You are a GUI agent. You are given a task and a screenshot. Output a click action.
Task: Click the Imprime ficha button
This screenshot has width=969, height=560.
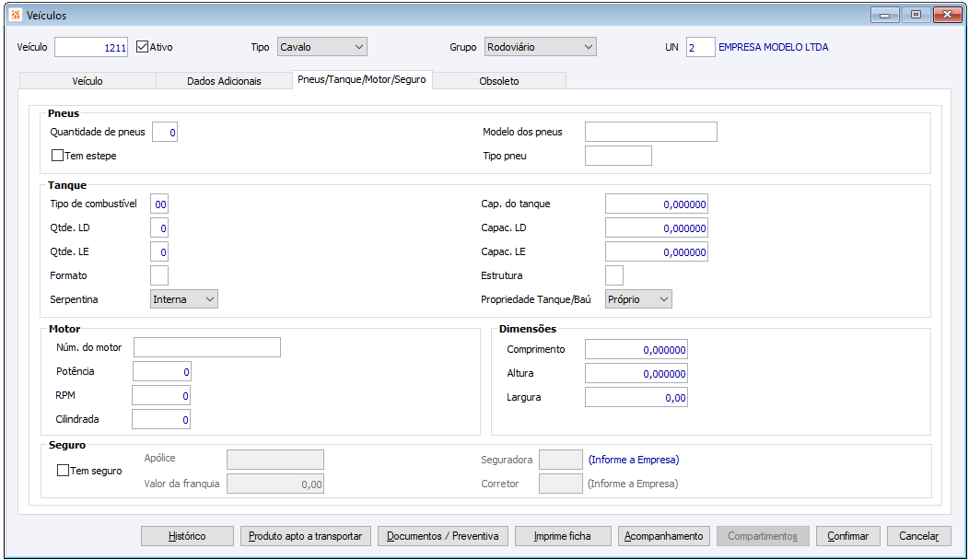(563, 536)
